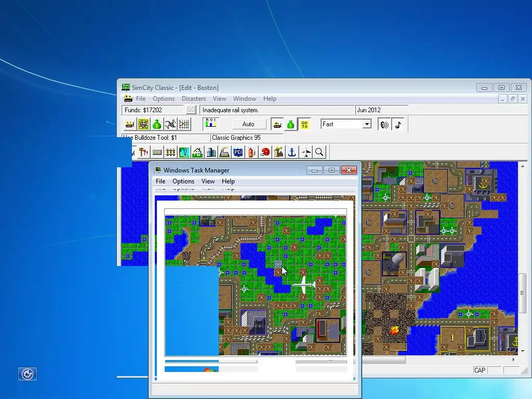Click the RCI demand indicator
The image size is (532, 399).
point(211,124)
